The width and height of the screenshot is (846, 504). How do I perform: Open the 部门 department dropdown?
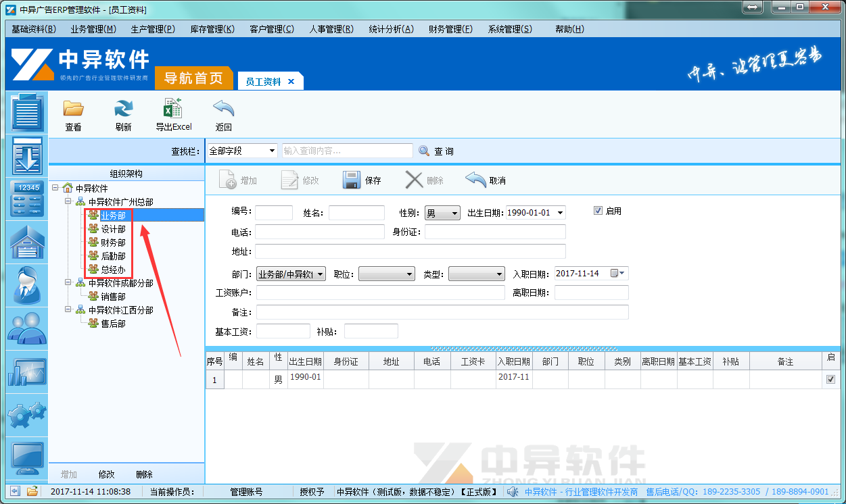coord(321,274)
